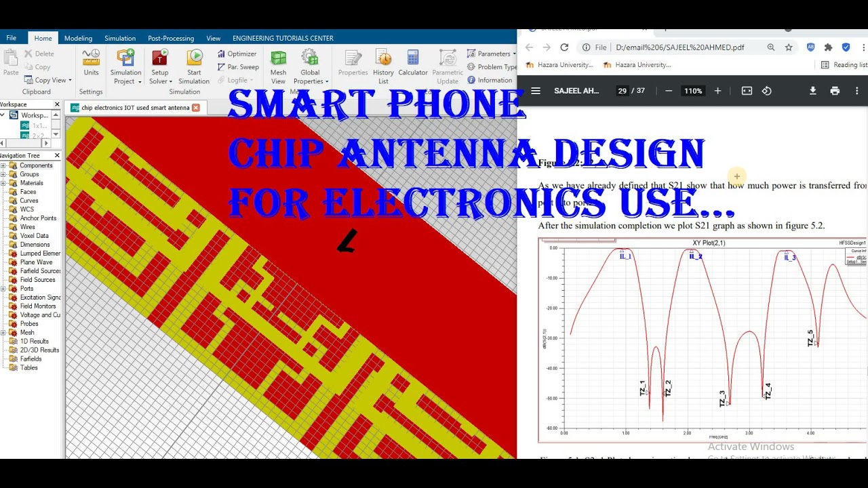The image size is (868, 488).
Task: Select Farfields in the Navigation Tree
Action: coord(31,359)
